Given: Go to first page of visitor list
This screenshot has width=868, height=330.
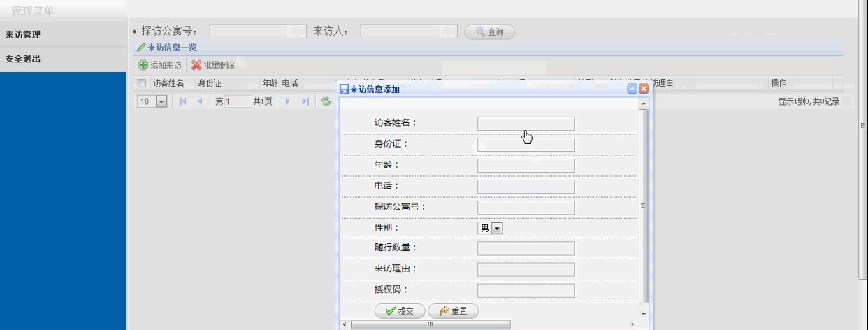Looking at the screenshot, I should pyautogui.click(x=182, y=102).
